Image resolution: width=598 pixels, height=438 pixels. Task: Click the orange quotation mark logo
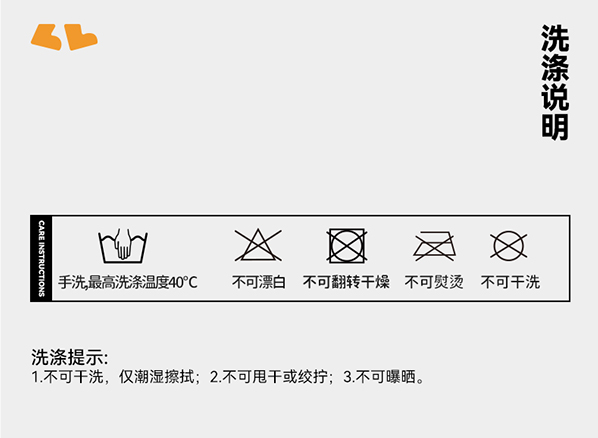point(64,37)
